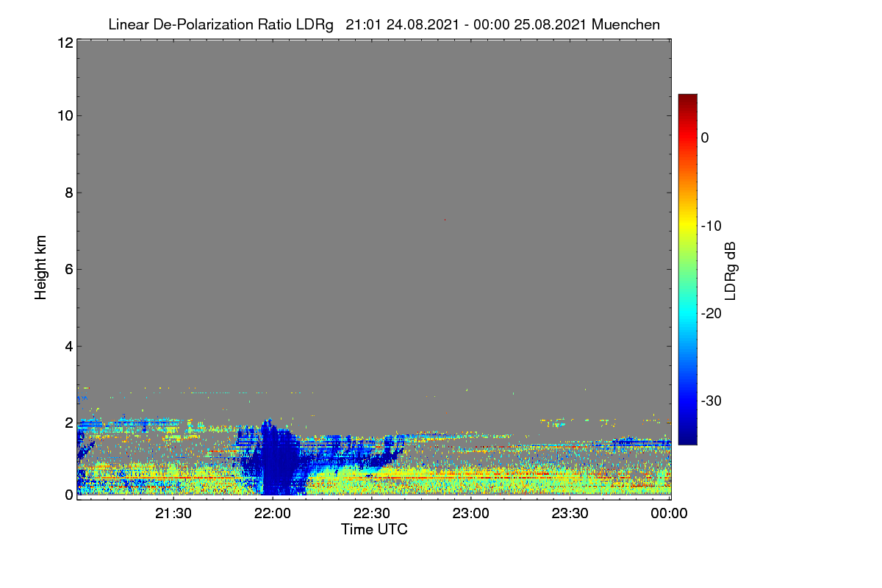Click the time tick label '22:00'
This screenshot has width=882, height=588.
273,514
